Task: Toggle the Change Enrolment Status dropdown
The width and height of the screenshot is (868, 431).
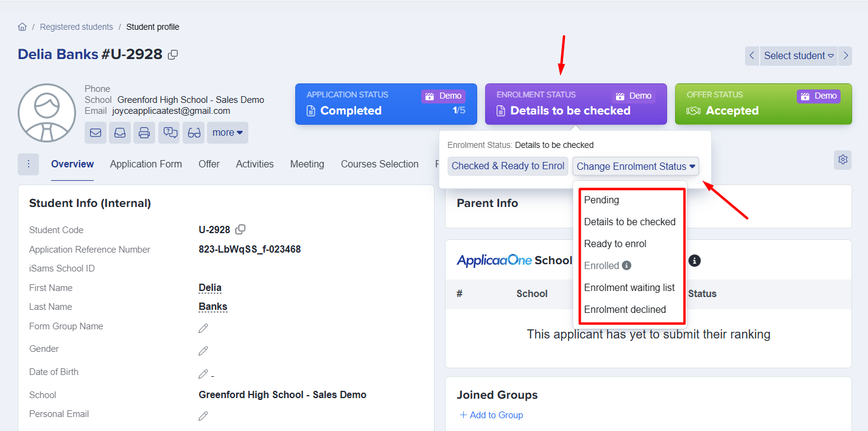Action: coord(635,166)
